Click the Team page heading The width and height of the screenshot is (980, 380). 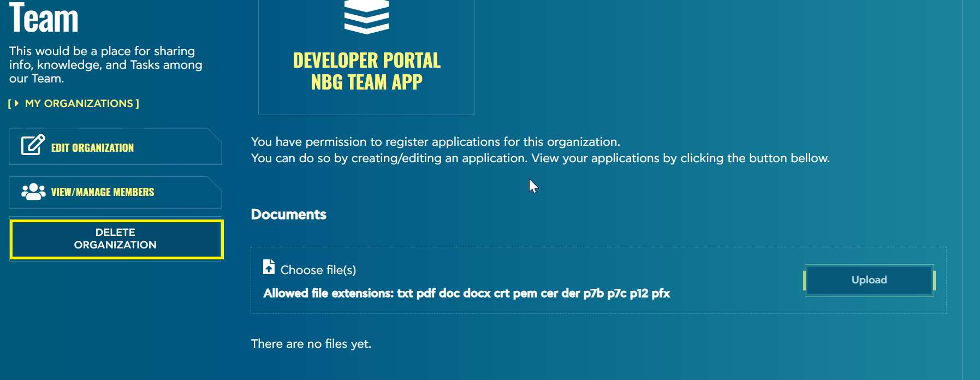44,18
